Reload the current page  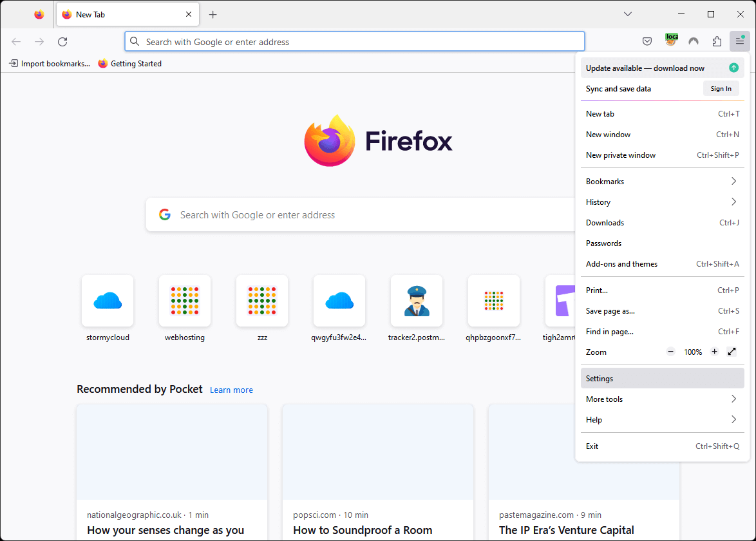[x=62, y=41]
